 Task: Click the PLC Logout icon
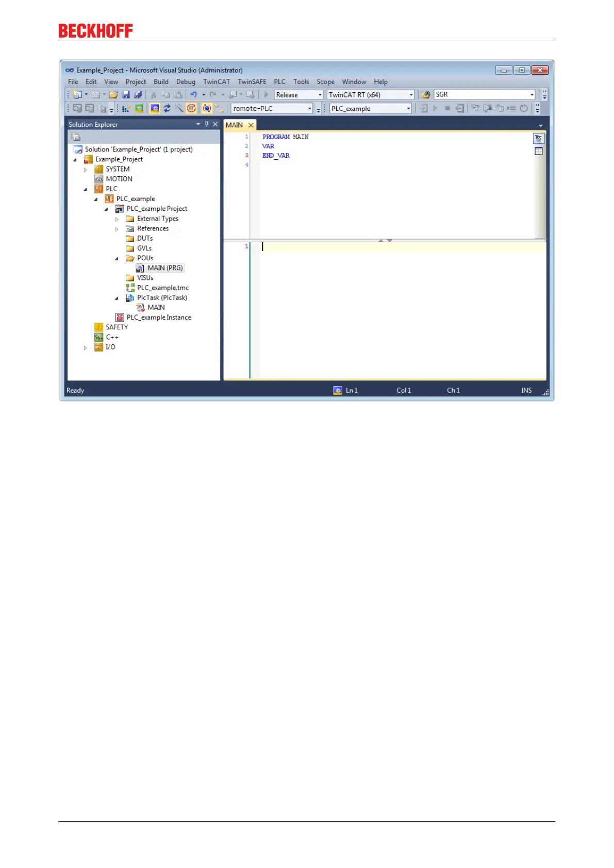click(460, 108)
